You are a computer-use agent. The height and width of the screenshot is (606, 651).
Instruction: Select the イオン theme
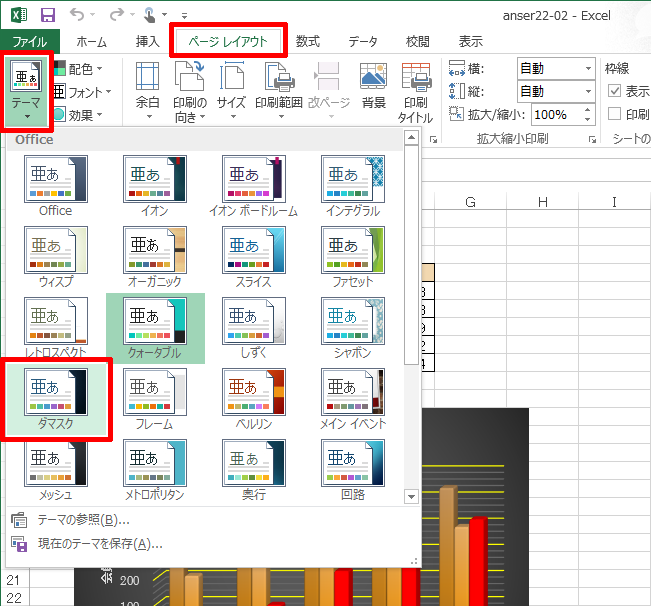(155, 186)
